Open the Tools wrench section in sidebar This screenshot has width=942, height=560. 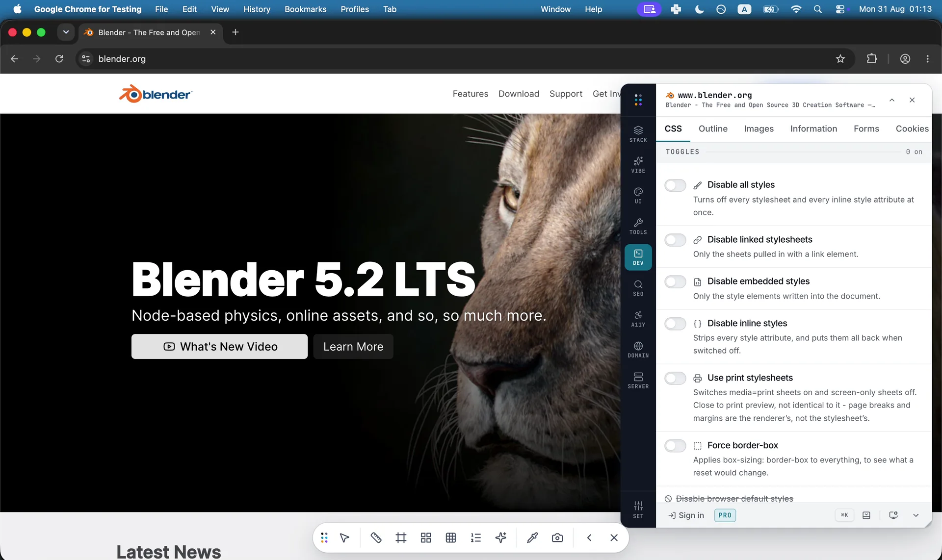coord(638,227)
